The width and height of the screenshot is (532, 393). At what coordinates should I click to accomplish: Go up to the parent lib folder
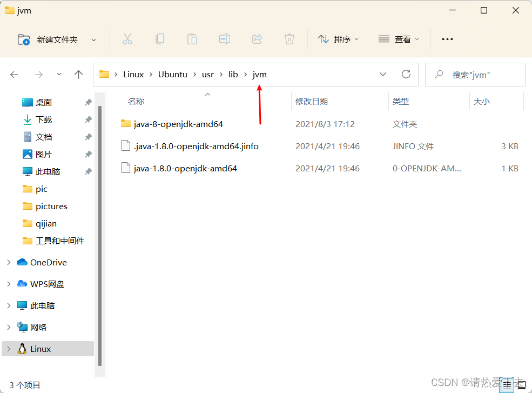pos(78,74)
